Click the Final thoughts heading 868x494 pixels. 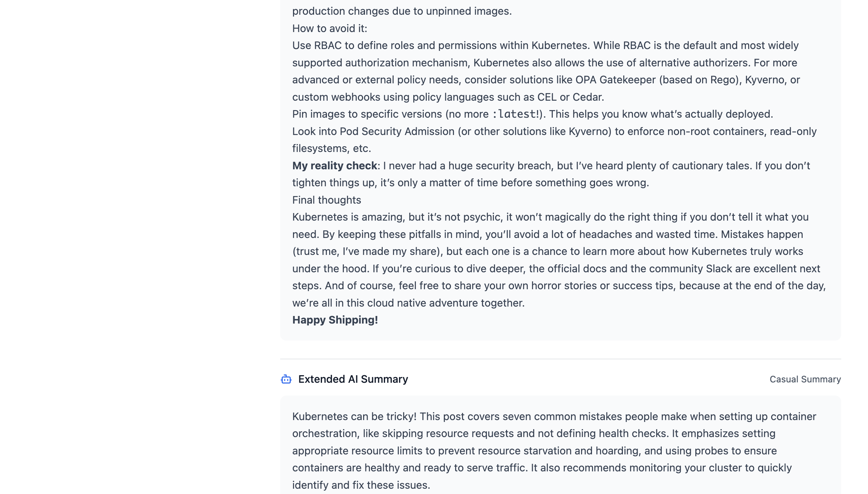click(327, 200)
